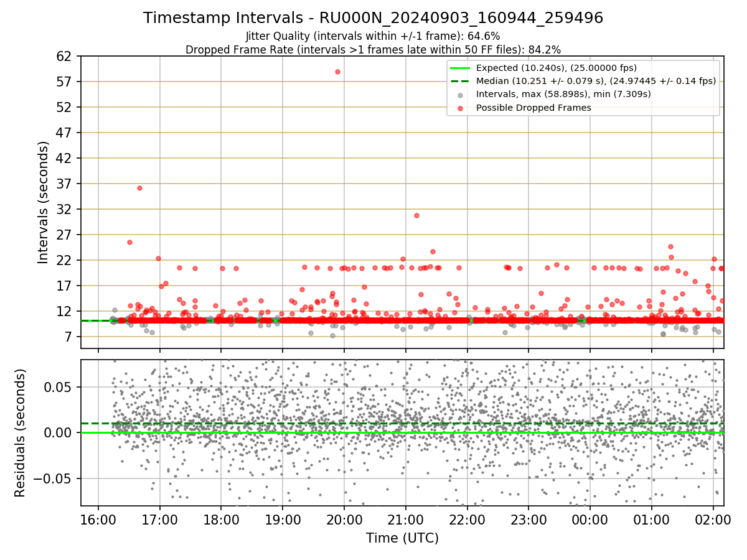Click legend text 'Median (10.251 +/- 0.079 s)'
Image resolution: width=747 pixels, height=560 pixels.
[541, 81]
